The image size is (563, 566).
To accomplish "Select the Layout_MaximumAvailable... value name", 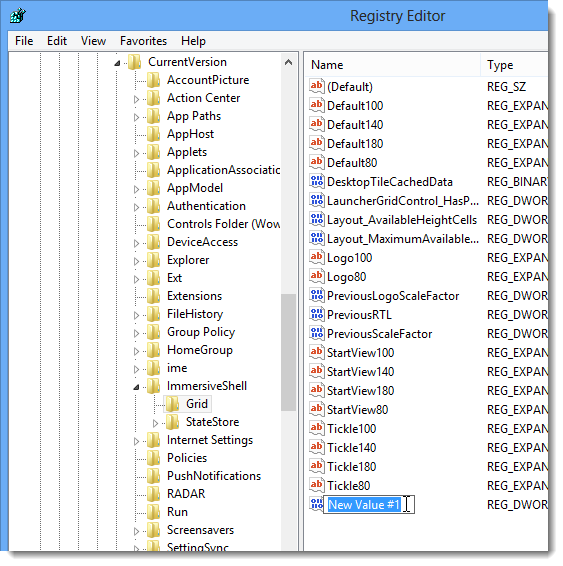I will (x=403, y=239).
